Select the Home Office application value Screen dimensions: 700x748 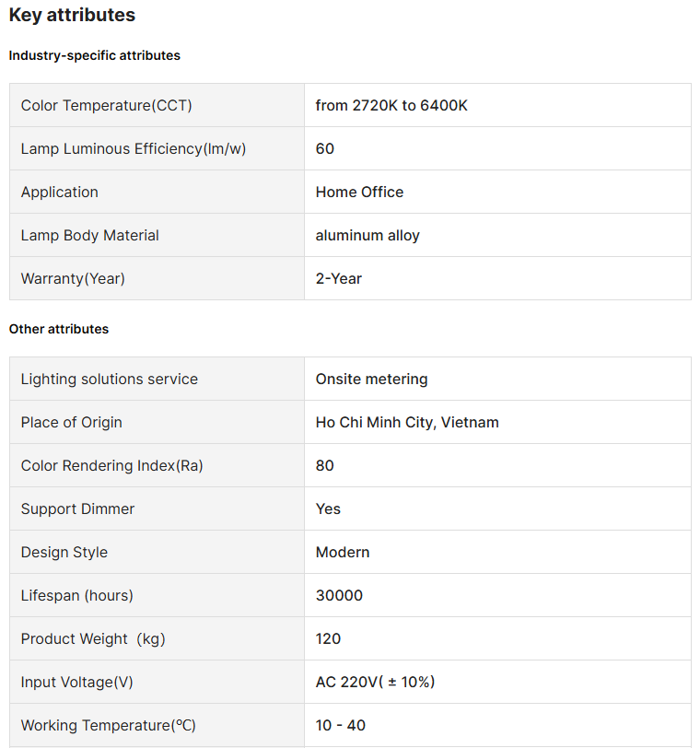click(x=359, y=192)
